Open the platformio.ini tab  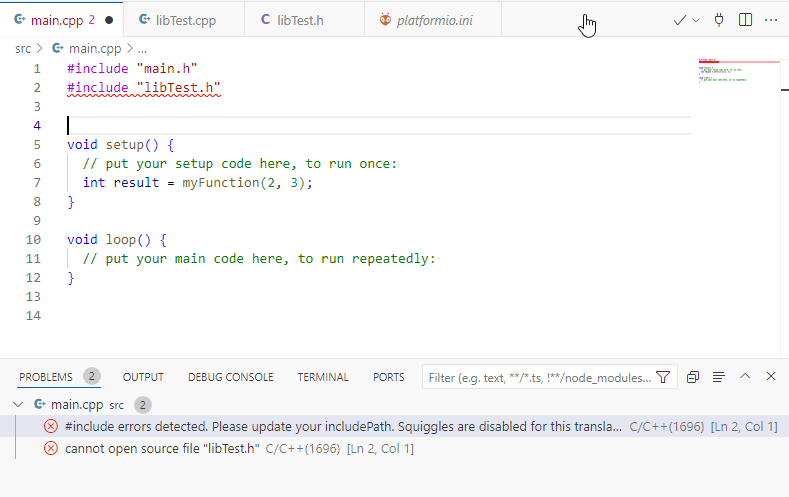pyautogui.click(x=433, y=20)
